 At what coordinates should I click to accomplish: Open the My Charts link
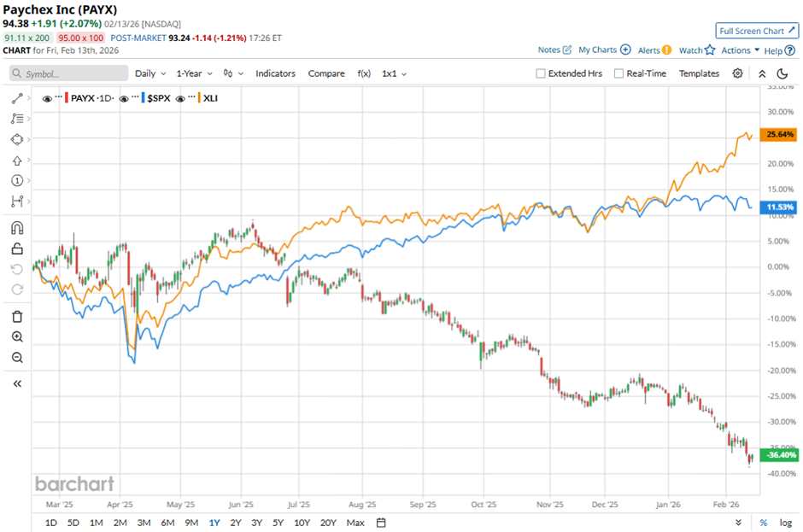coord(599,50)
